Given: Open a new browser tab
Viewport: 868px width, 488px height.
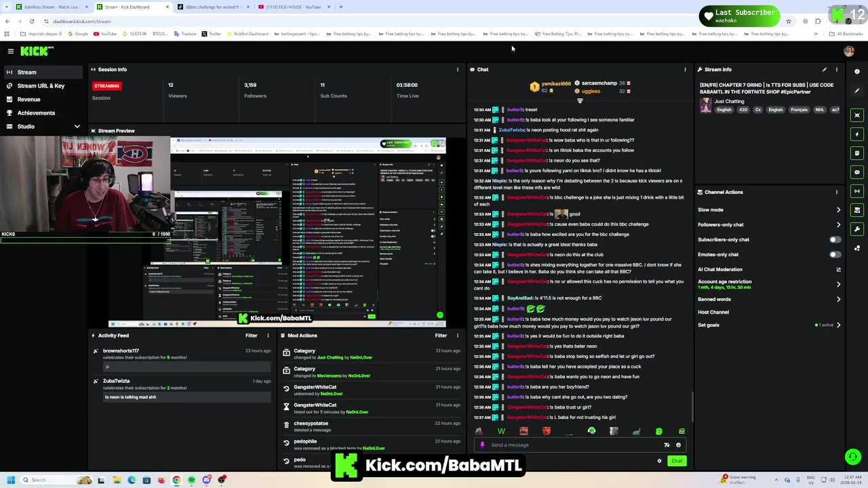Looking at the screenshot, I should click(x=341, y=7).
